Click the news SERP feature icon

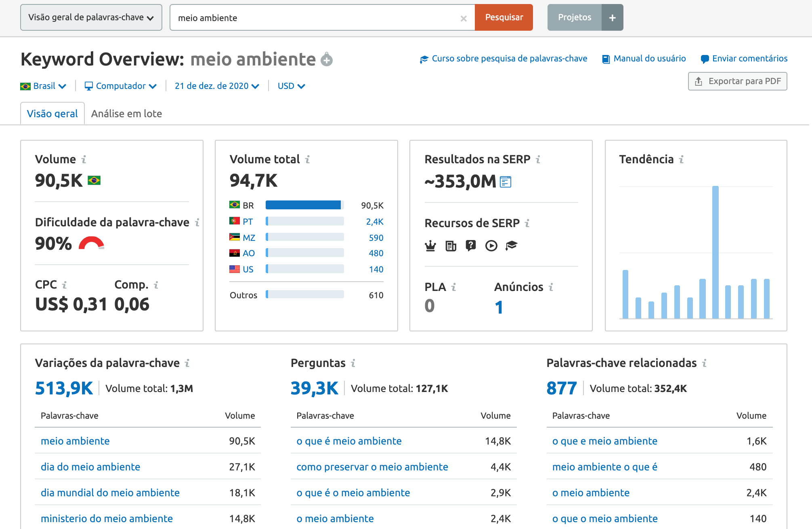(x=451, y=245)
